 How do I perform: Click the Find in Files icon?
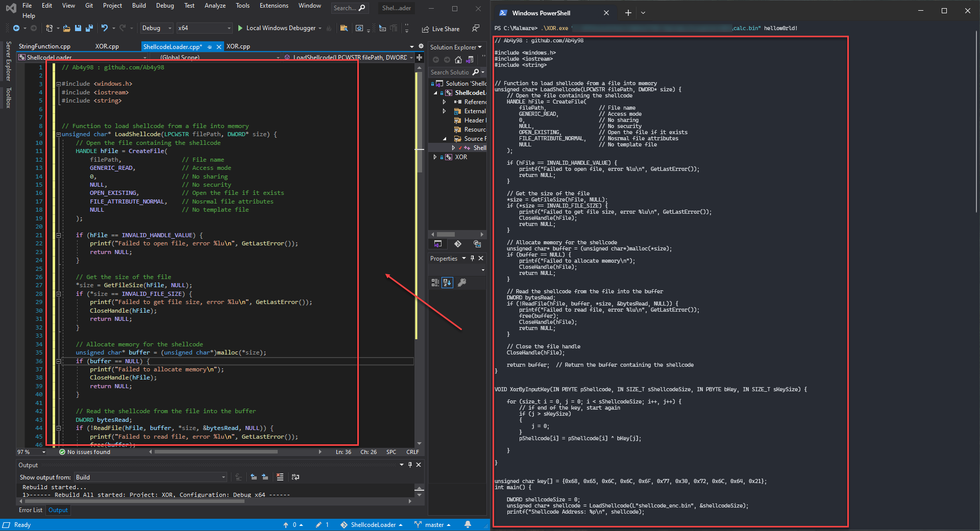[344, 28]
